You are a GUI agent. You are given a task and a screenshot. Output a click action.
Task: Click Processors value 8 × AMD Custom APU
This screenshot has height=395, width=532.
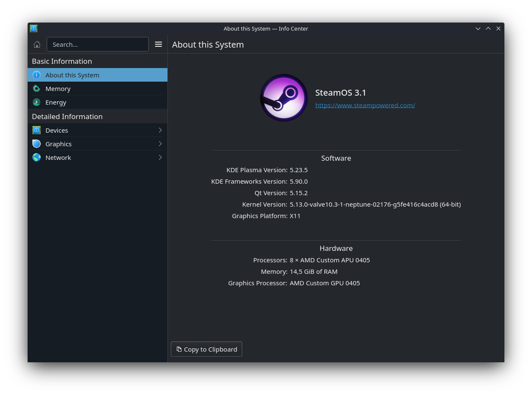(330, 260)
